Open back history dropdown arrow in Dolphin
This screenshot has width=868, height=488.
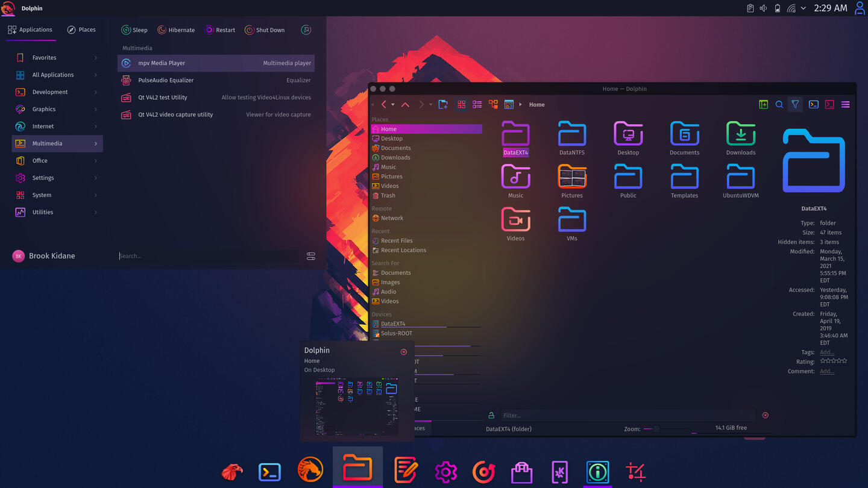tap(393, 105)
